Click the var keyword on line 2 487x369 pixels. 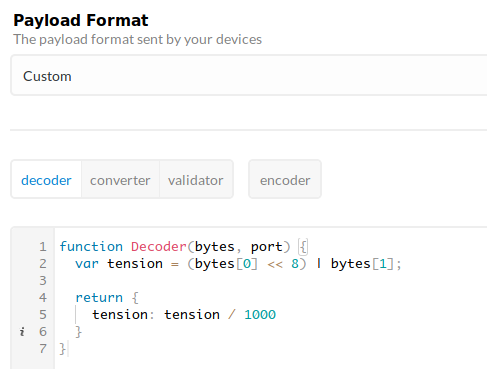[87, 264]
